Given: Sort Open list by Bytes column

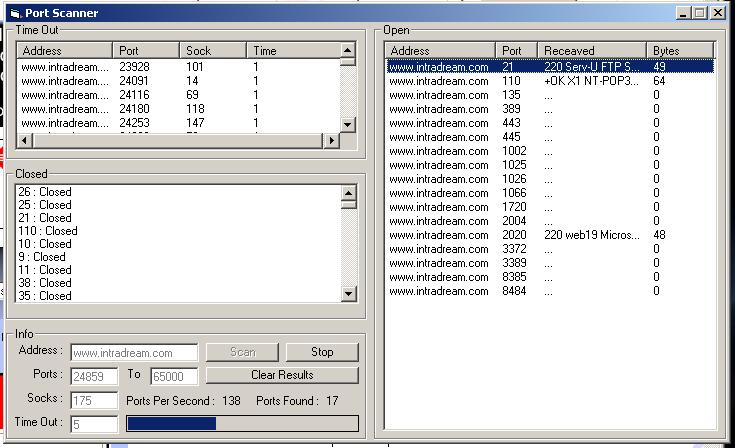Looking at the screenshot, I should 680,50.
